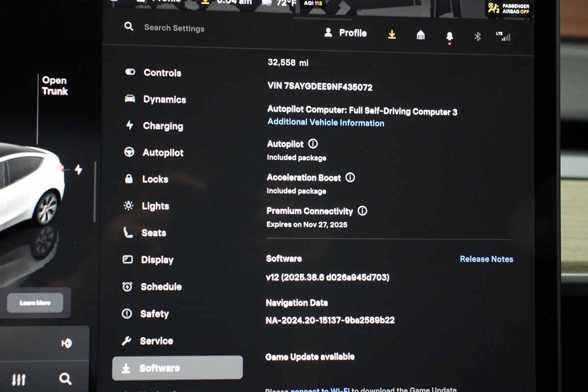The width and height of the screenshot is (588, 392).
Task: Tap the Bluetooth icon
Action: click(477, 36)
